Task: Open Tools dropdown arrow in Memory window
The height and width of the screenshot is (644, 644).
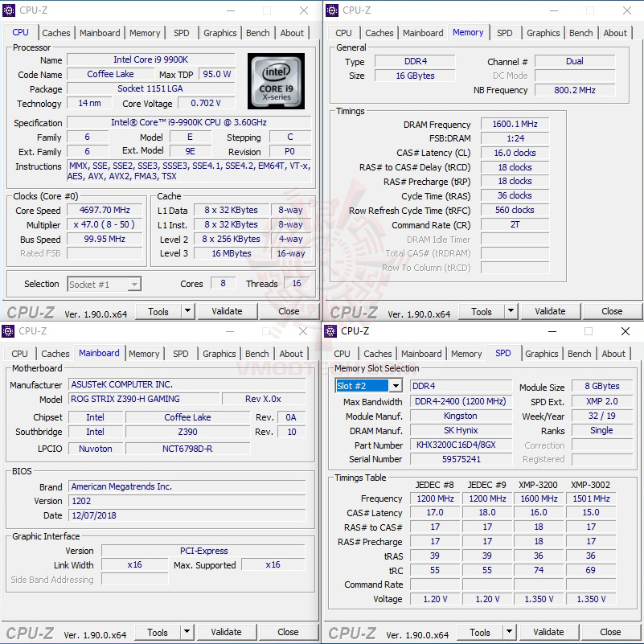Action: 511,311
